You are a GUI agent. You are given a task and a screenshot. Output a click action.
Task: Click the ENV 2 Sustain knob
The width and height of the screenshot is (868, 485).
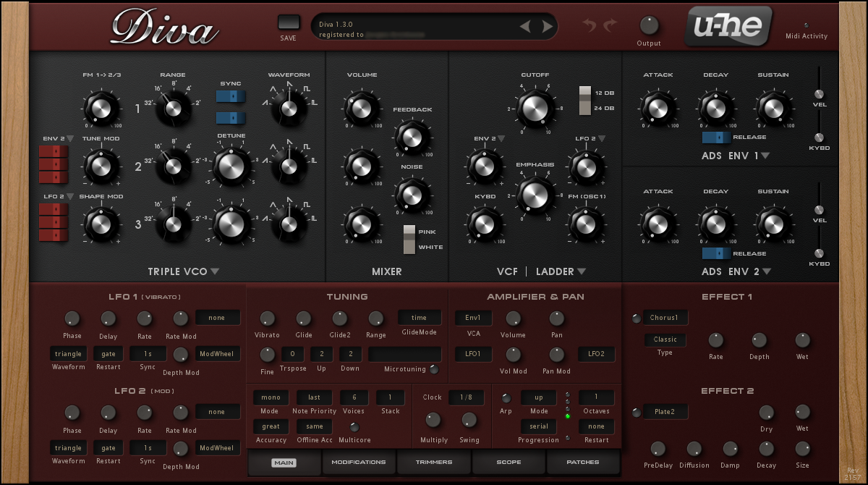pos(773,224)
